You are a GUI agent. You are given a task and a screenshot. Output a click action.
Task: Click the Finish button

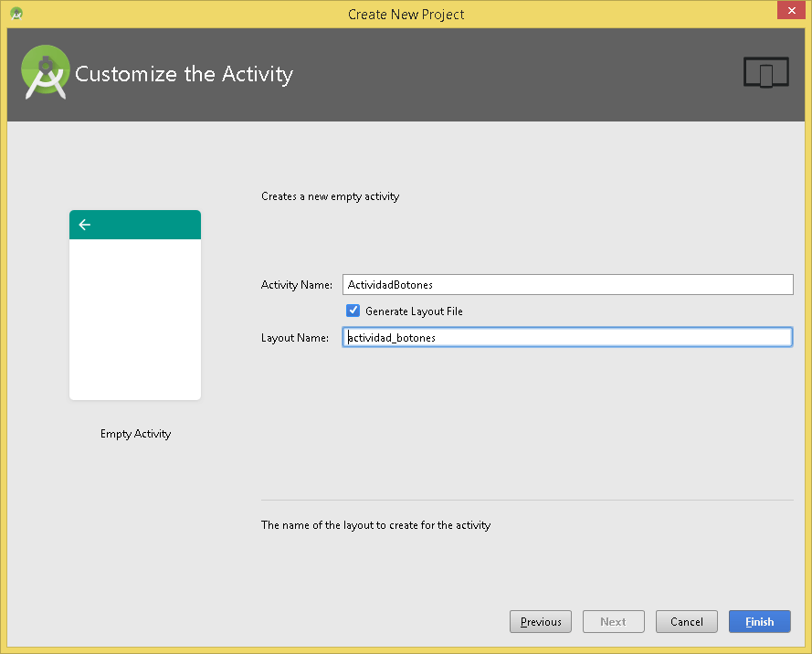click(759, 621)
